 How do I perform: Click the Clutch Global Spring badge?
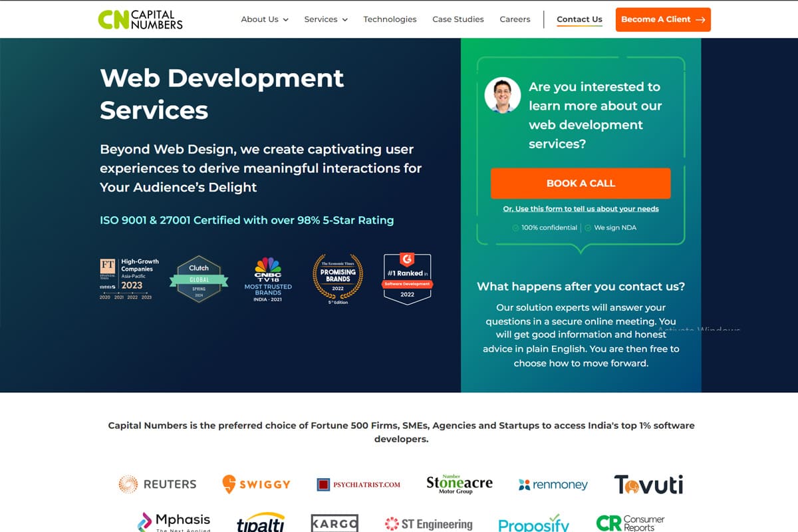(x=199, y=279)
